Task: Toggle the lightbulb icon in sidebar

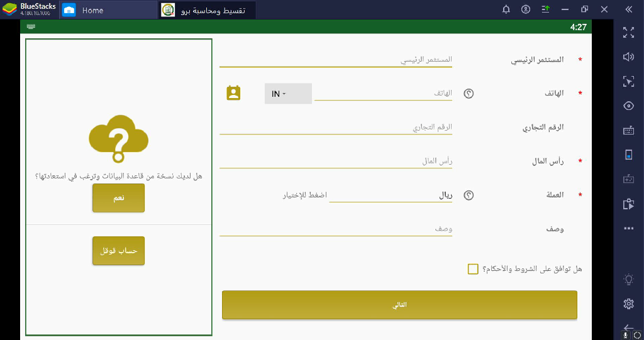Action: pos(628,280)
